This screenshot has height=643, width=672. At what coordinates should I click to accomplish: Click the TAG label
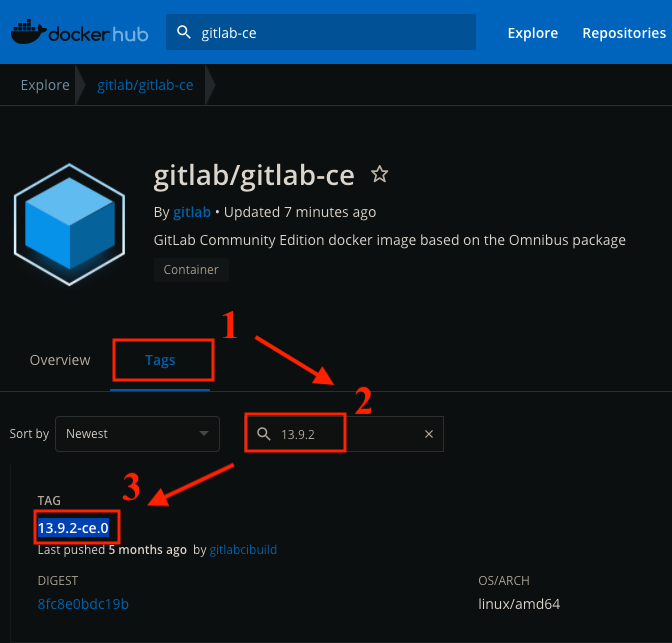(x=49, y=500)
